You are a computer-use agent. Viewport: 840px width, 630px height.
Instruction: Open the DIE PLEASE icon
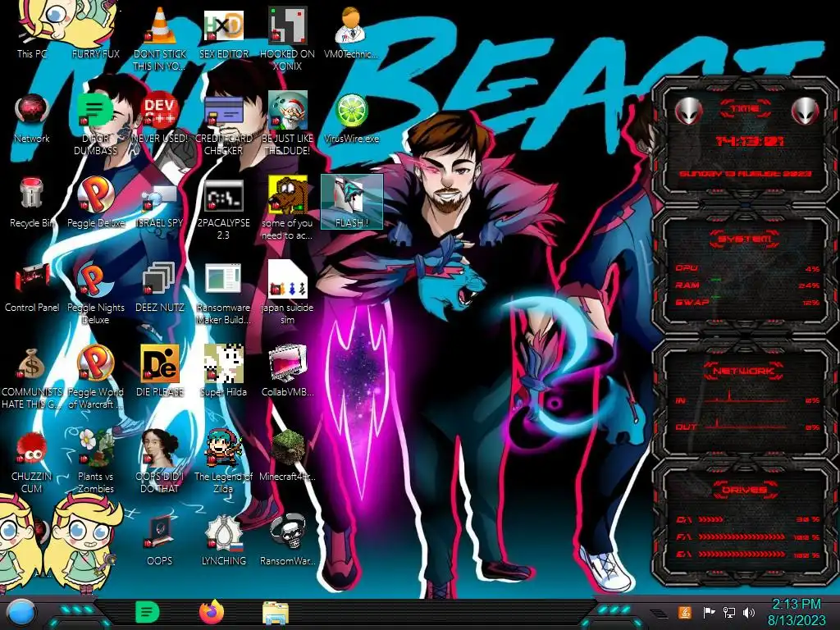click(160, 371)
